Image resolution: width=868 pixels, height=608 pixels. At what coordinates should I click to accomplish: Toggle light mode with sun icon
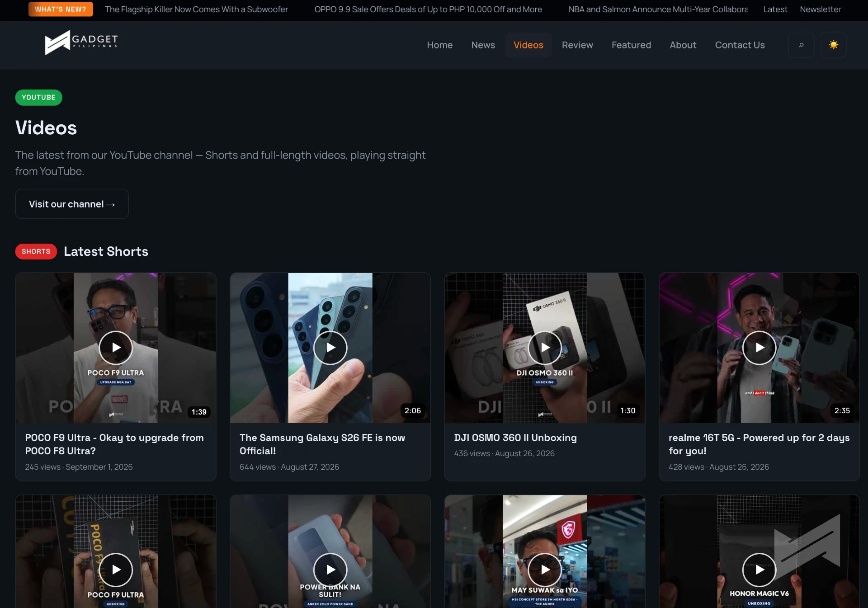834,45
